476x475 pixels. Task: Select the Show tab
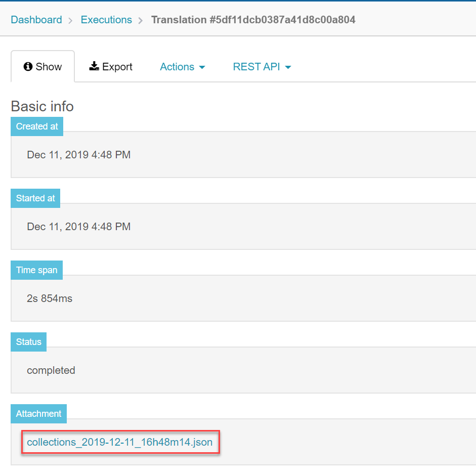tap(43, 66)
